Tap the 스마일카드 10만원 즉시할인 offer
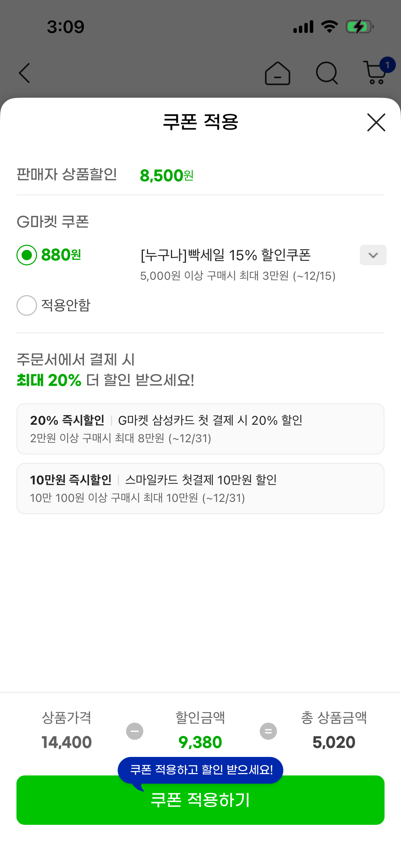The width and height of the screenshot is (401, 868). coord(200,489)
